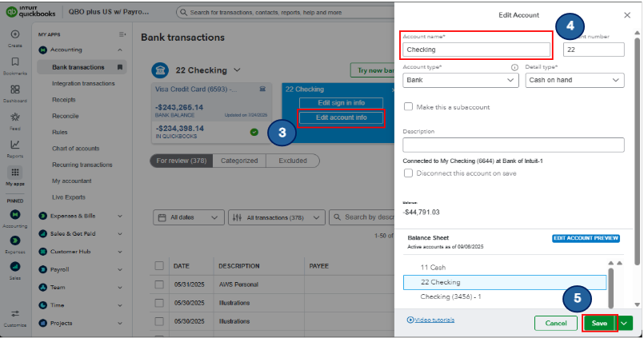Click Edit account info button

click(x=341, y=117)
